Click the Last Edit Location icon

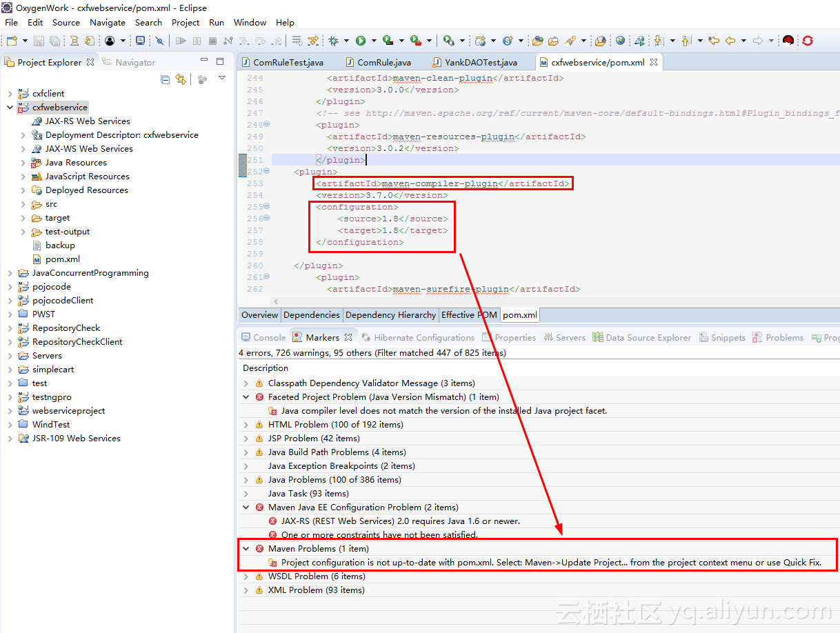click(x=714, y=41)
